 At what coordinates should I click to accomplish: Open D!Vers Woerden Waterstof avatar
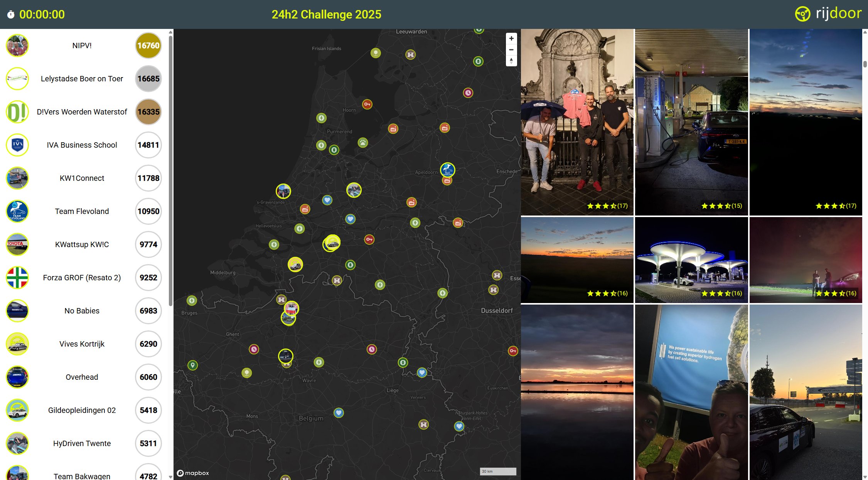point(17,112)
